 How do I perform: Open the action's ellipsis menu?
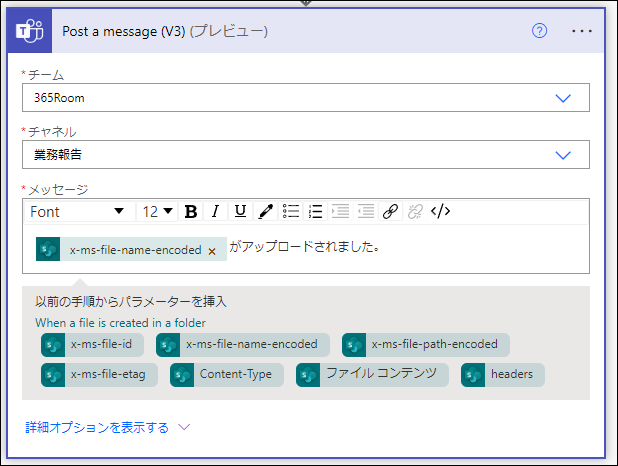[582, 31]
